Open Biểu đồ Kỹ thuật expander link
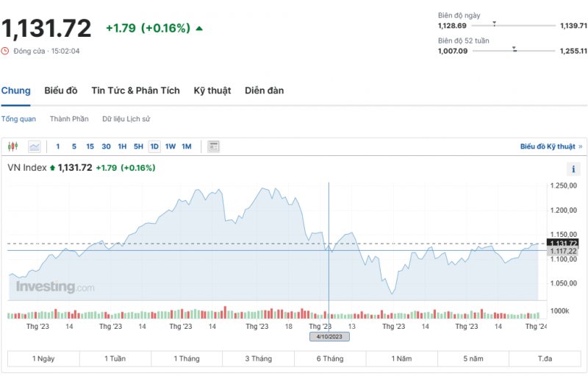Image resolution: width=588 pixels, height=376 pixels. [x=551, y=146]
